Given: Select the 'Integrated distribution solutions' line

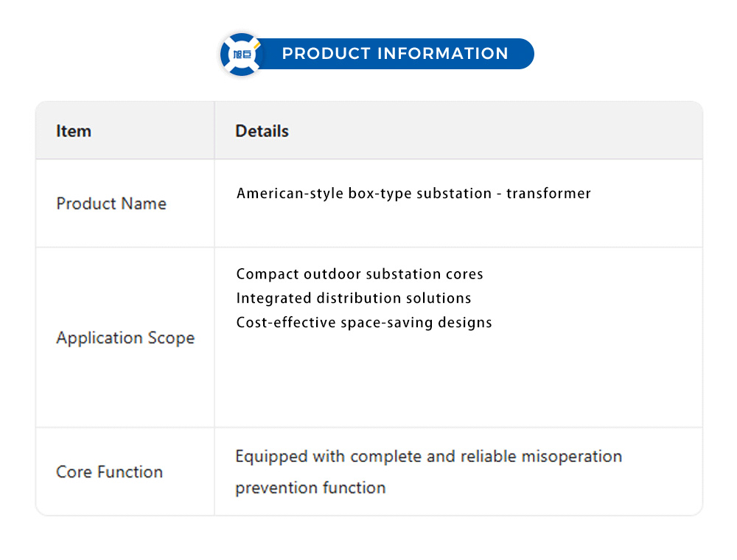Looking at the screenshot, I should pyautogui.click(x=354, y=298).
